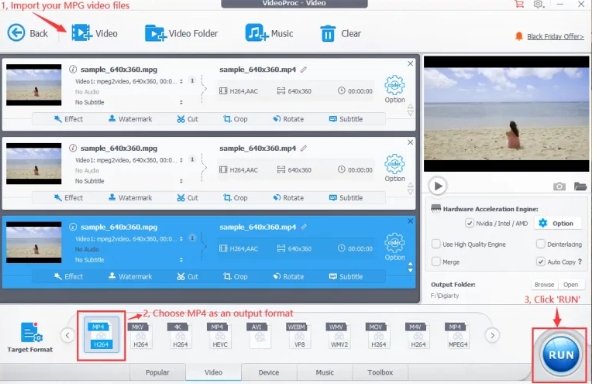Image resolution: width=593 pixels, height=384 pixels.
Task: Switch to Popular tab
Action: click(x=157, y=372)
